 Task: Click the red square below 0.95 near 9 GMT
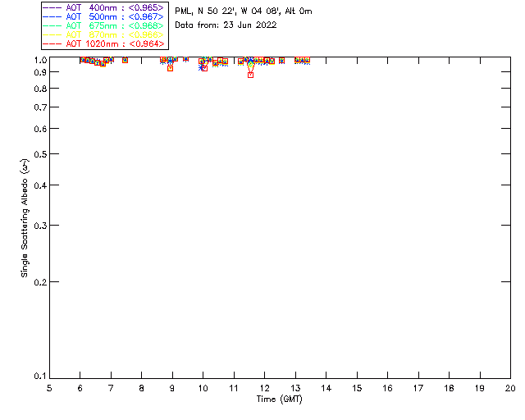point(170,69)
